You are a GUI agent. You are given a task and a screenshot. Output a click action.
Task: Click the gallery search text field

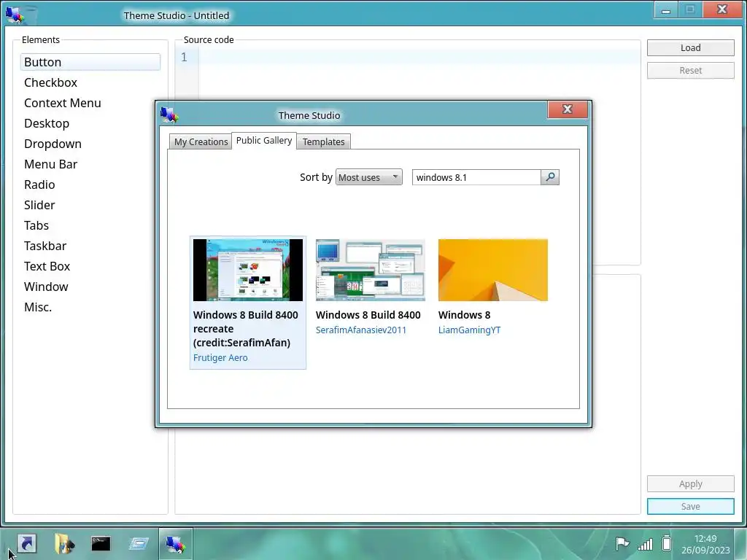[476, 177]
